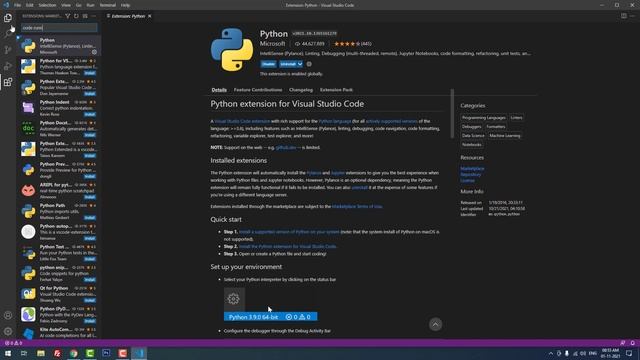Click the refresh extensions icon
This screenshot has height=360, width=640.
(76, 16)
